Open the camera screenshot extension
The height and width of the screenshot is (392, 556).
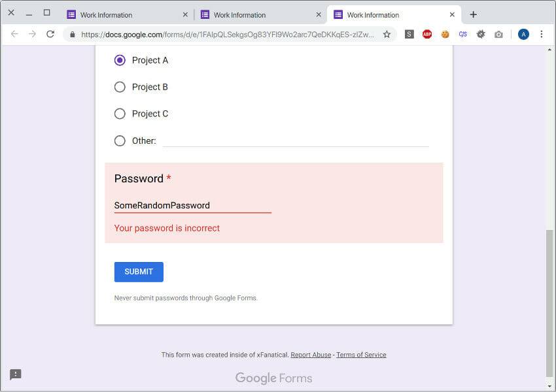pyautogui.click(x=498, y=35)
